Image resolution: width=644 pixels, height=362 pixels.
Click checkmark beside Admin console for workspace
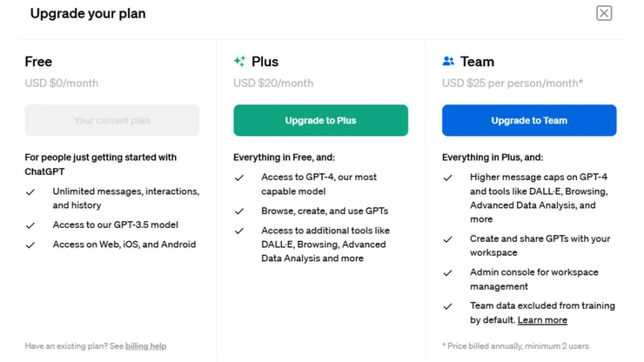coord(448,273)
